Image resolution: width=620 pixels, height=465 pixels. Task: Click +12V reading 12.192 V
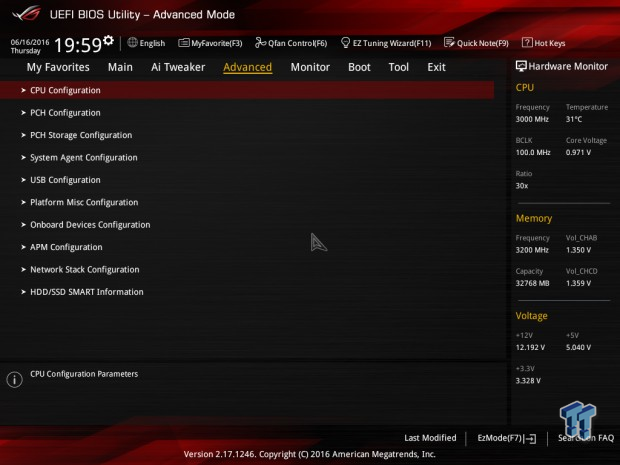point(530,348)
